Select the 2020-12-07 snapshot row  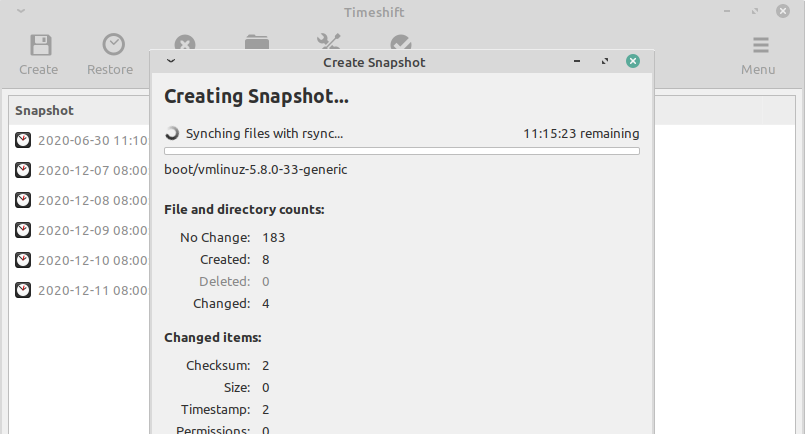tap(92, 170)
